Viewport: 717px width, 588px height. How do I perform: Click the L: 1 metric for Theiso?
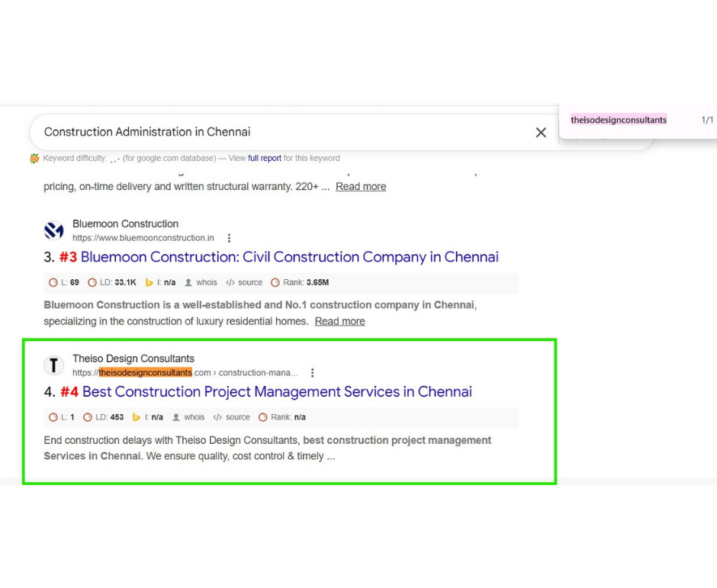click(62, 417)
